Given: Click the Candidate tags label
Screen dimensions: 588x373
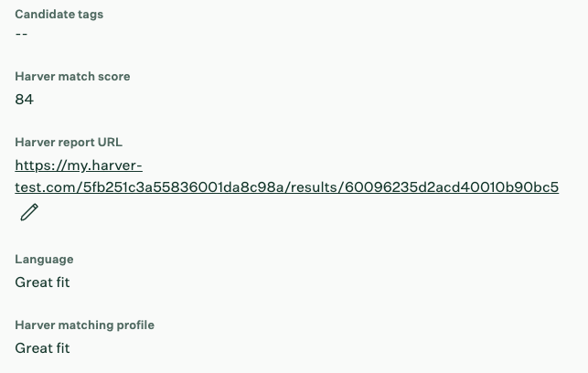Looking at the screenshot, I should pyautogui.click(x=59, y=15).
